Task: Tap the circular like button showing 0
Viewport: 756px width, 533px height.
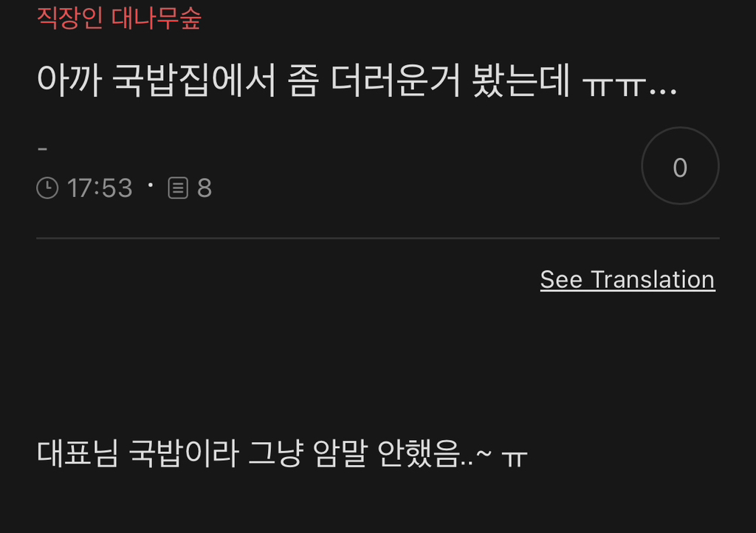Action: pyautogui.click(x=680, y=166)
